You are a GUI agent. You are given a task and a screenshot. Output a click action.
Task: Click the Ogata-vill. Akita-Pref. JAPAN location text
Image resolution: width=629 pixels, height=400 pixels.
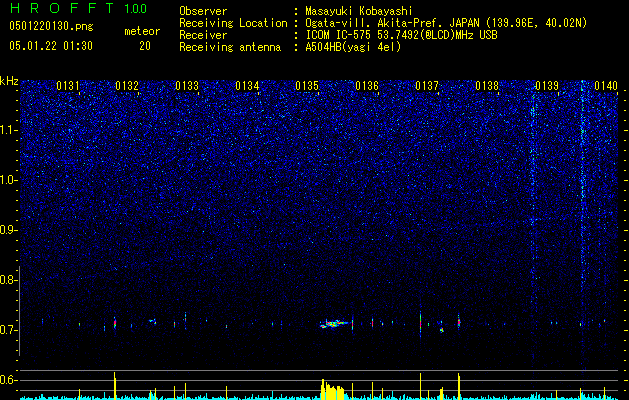(x=446, y=23)
